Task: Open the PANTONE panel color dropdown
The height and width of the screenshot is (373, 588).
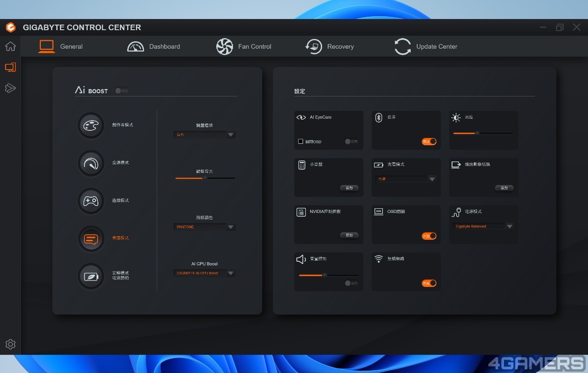Action: [205, 227]
